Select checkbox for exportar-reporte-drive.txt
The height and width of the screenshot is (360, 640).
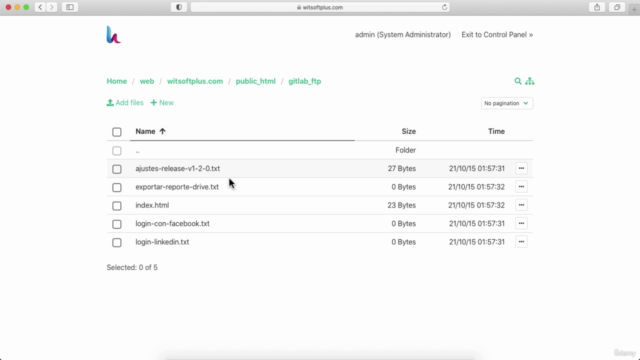(x=117, y=187)
